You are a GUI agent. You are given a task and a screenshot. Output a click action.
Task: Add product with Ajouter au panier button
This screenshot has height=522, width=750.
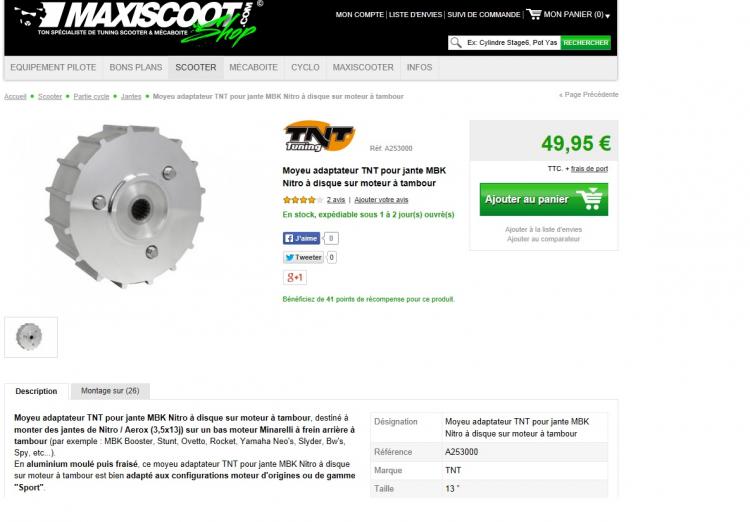(544, 200)
